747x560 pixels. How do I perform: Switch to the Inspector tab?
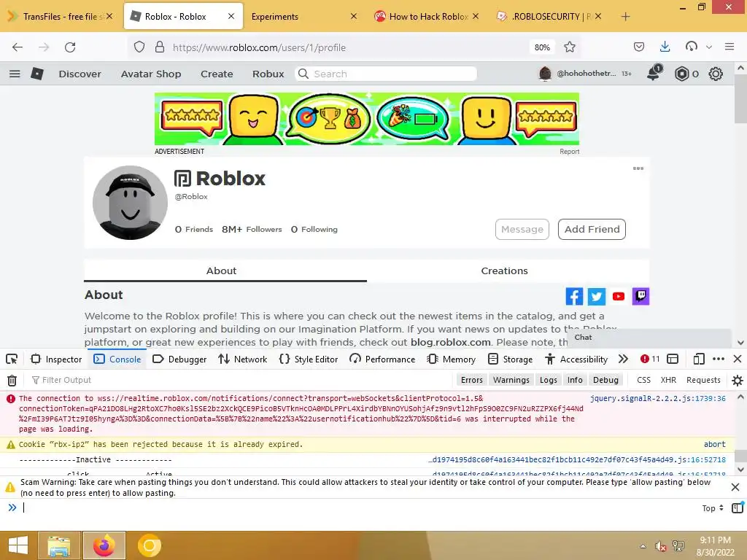tap(56, 359)
